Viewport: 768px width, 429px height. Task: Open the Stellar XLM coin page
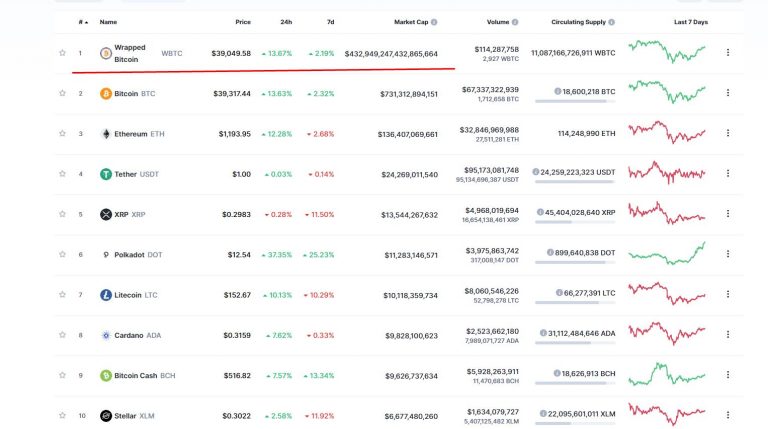(134, 416)
